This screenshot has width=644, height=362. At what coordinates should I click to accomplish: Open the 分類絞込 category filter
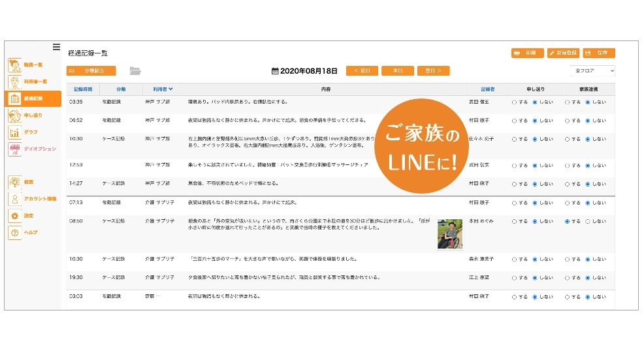(x=91, y=70)
